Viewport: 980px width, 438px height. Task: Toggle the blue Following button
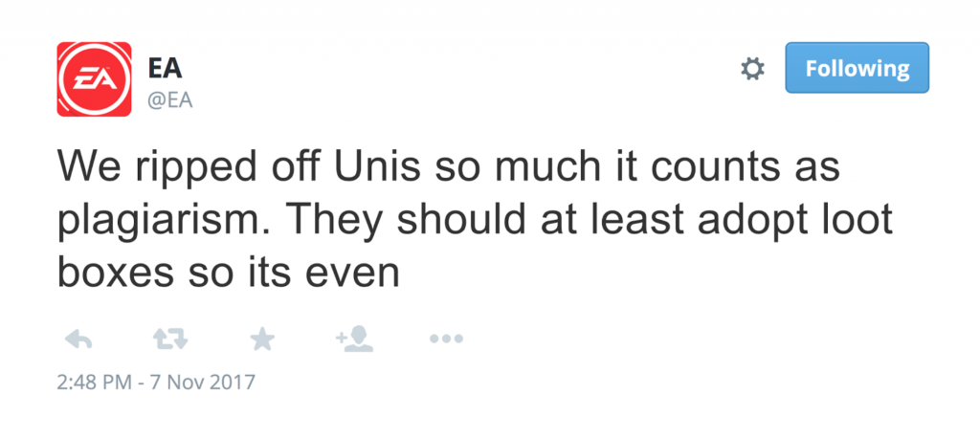click(x=857, y=68)
